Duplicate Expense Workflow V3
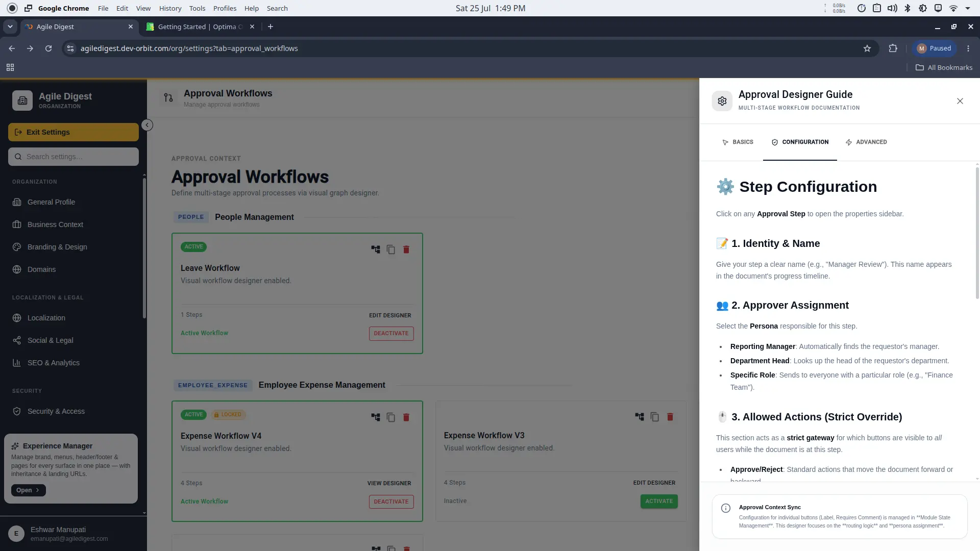The width and height of the screenshot is (980, 551). pyautogui.click(x=655, y=417)
